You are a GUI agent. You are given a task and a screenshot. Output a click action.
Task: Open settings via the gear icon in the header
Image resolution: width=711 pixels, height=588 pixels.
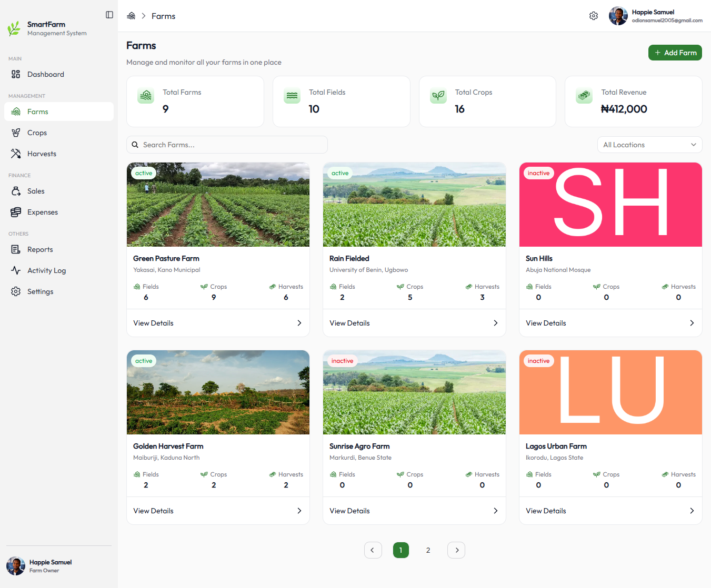[594, 16]
